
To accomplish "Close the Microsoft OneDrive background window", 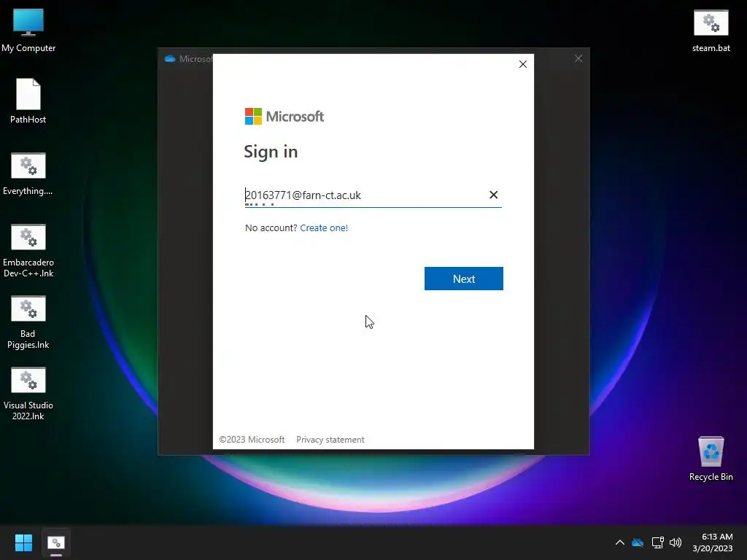I will point(578,58).
